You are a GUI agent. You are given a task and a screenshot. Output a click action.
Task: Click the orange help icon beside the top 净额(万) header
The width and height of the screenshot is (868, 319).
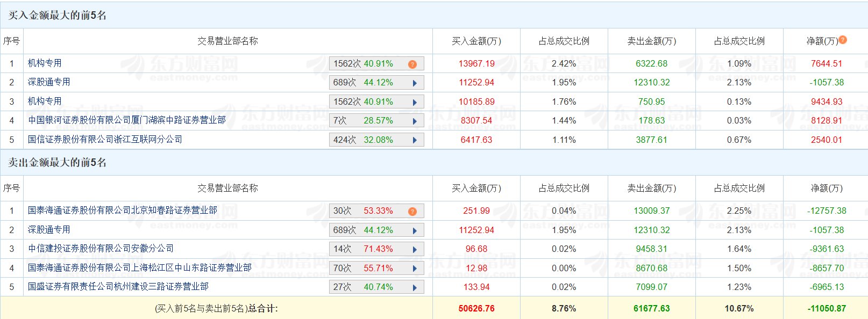pyautogui.click(x=843, y=40)
